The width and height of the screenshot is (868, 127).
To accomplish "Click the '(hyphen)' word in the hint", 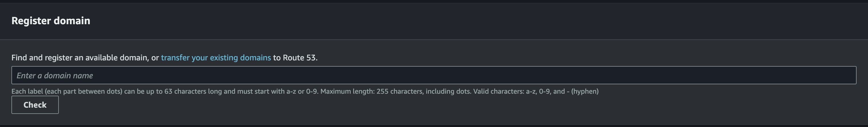I will (x=585, y=91).
